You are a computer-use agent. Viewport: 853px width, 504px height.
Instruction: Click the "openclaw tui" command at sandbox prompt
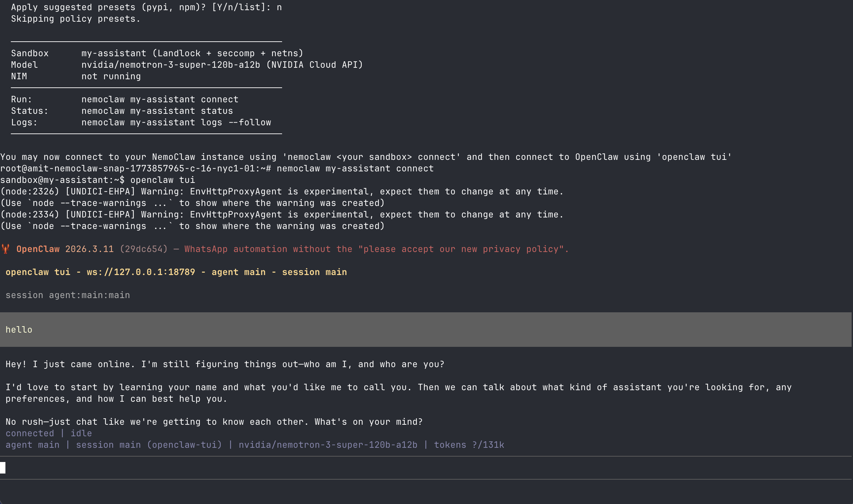point(162,180)
